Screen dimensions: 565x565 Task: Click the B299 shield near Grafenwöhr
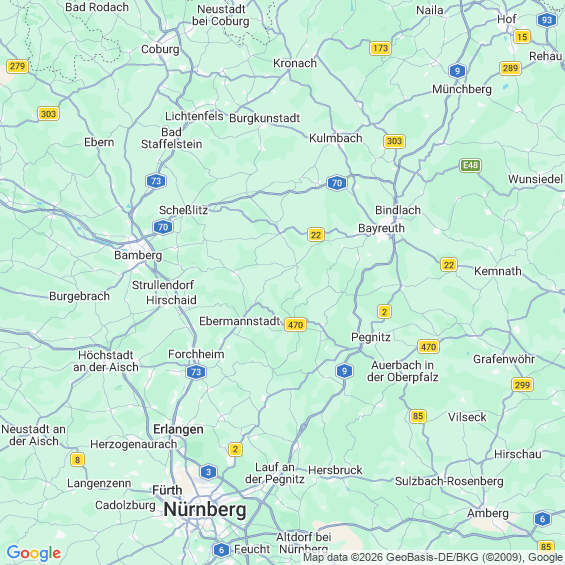coord(522,385)
